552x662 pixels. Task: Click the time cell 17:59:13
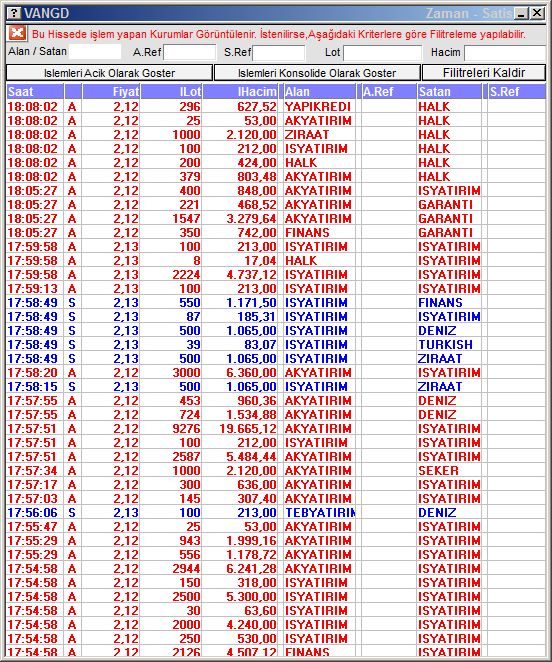coord(35,289)
